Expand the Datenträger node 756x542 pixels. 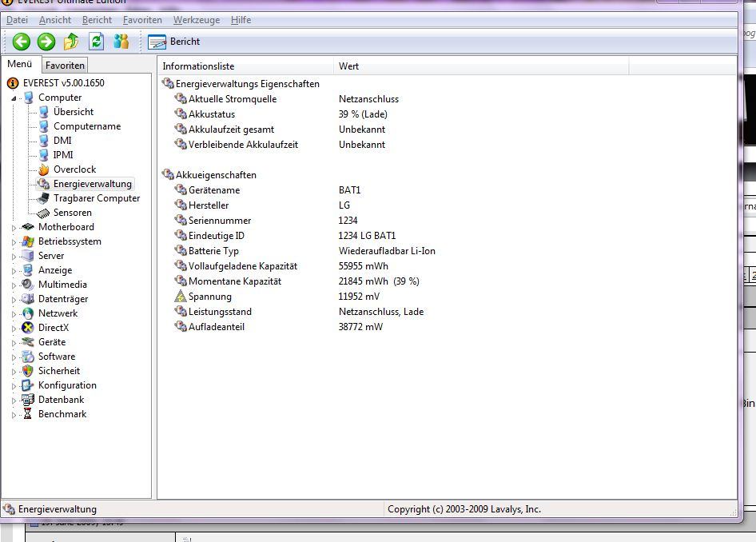(x=14, y=300)
